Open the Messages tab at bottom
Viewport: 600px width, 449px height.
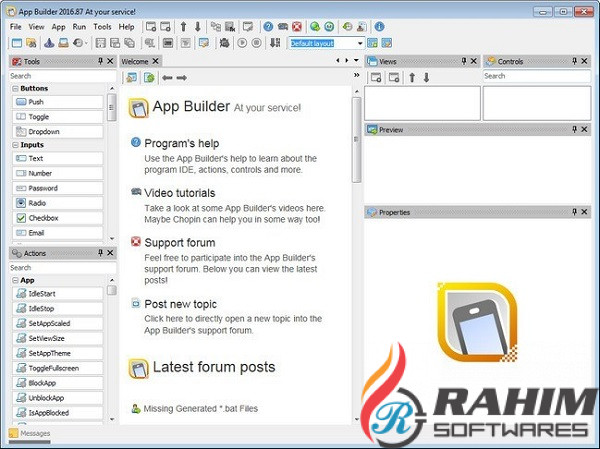[30, 433]
